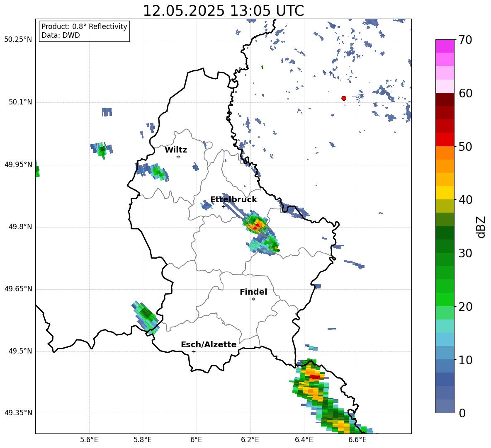Image resolution: width=491 pixels, height=448 pixels.
Task: Click the yellow colorbar segment above 40
Action: (x=445, y=193)
